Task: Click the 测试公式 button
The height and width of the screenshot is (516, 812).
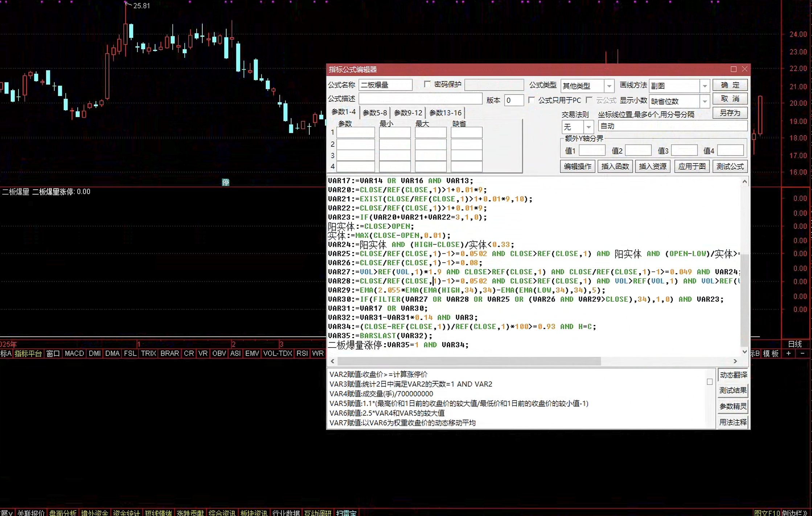Action: coord(730,166)
